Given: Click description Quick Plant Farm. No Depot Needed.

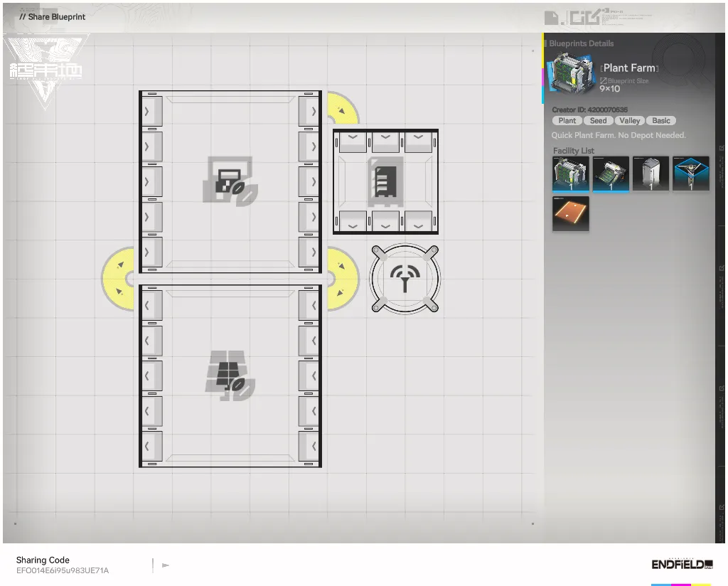Looking at the screenshot, I should click(619, 135).
